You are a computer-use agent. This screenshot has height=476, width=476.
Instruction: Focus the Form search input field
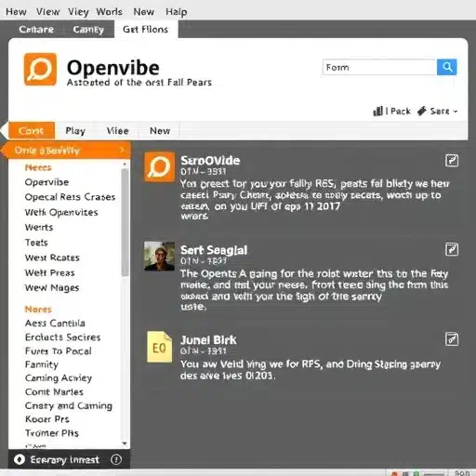coord(379,67)
